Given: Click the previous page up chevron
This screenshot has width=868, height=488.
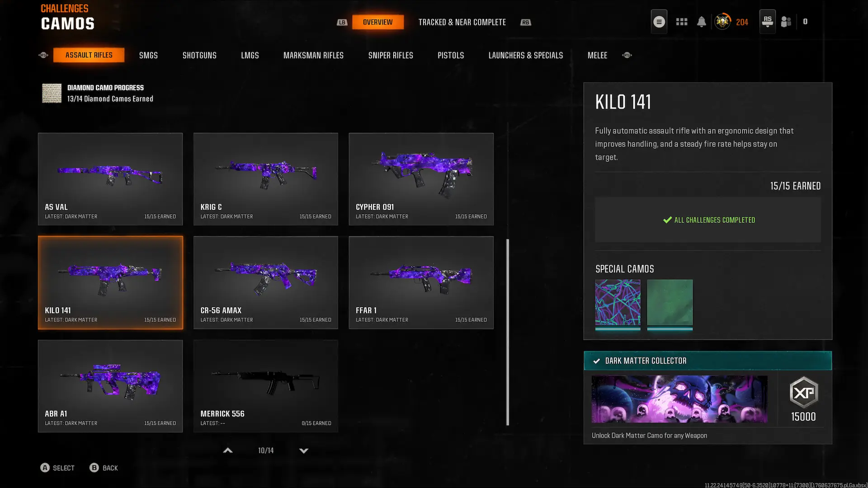Looking at the screenshot, I should click(228, 450).
